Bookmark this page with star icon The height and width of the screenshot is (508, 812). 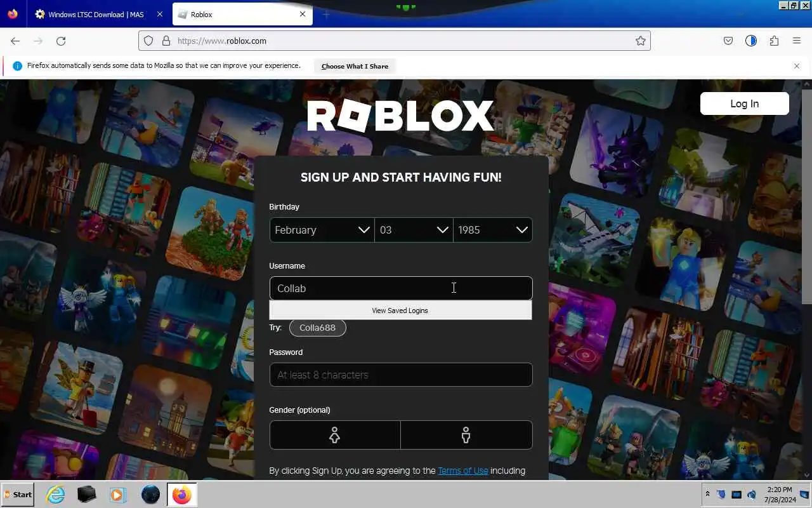641,41
